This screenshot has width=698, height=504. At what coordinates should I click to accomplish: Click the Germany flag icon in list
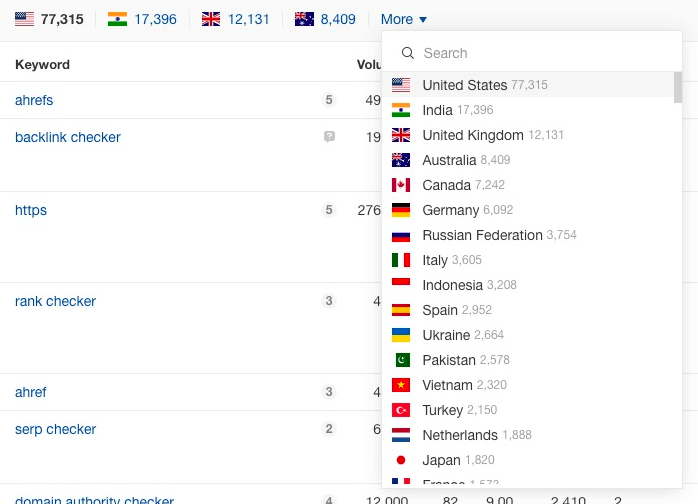(401, 210)
